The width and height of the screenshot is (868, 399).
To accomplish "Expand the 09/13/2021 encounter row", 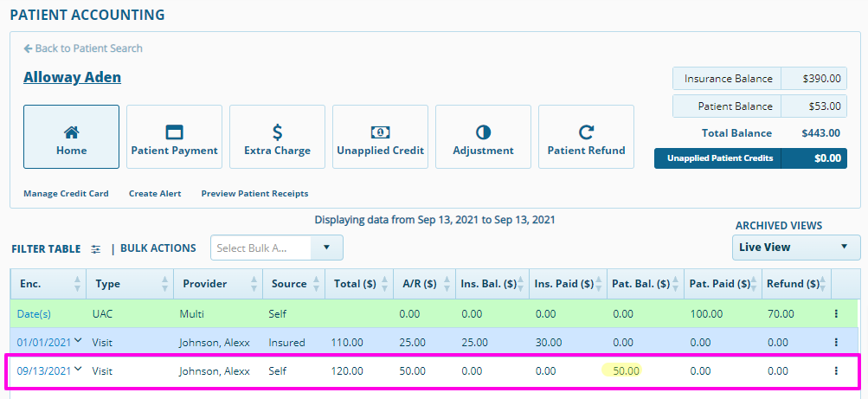I will 78,369.
